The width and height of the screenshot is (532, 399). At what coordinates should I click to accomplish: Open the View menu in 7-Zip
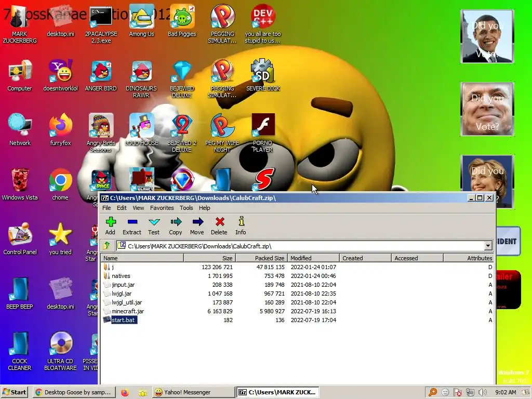pos(138,208)
